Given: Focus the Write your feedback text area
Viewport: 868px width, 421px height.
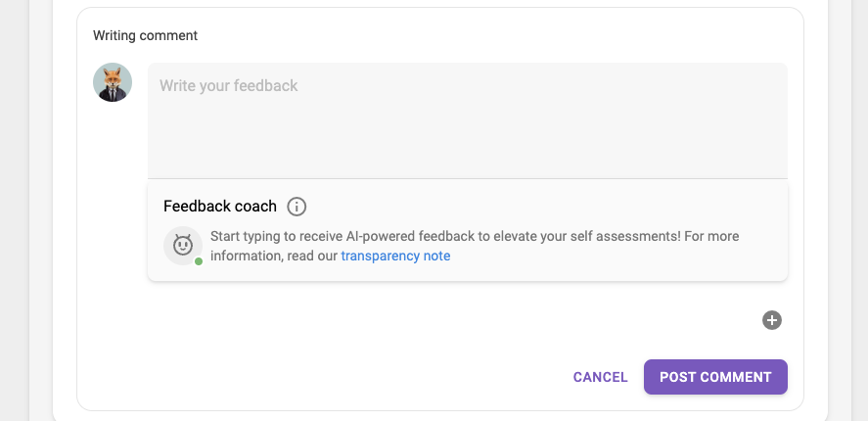Looking at the screenshot, I should pos(467,120).
